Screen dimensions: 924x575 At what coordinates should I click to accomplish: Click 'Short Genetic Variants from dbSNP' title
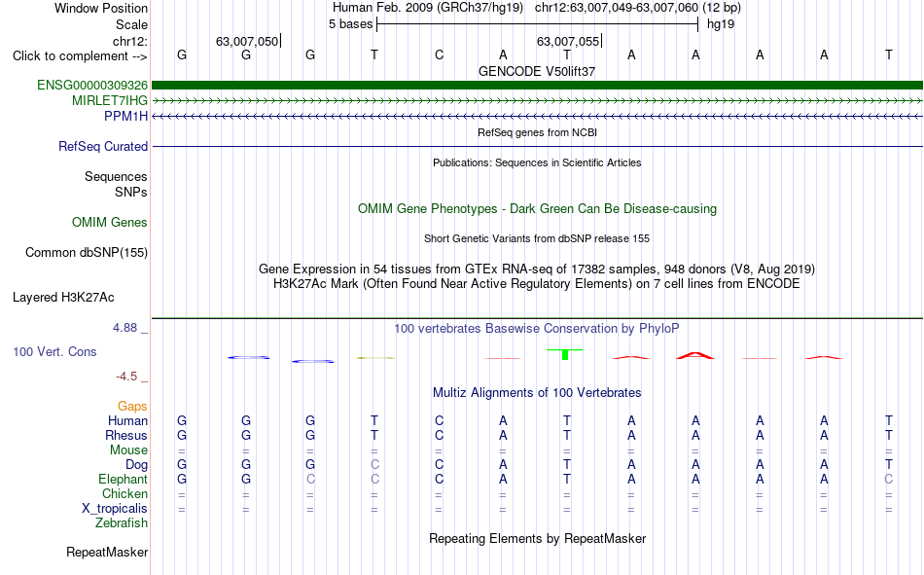[537, 238]
